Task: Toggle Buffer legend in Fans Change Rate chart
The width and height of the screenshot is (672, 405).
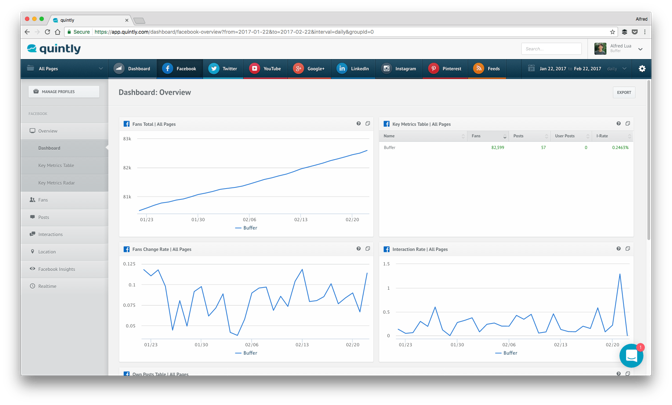Action: 246,353
